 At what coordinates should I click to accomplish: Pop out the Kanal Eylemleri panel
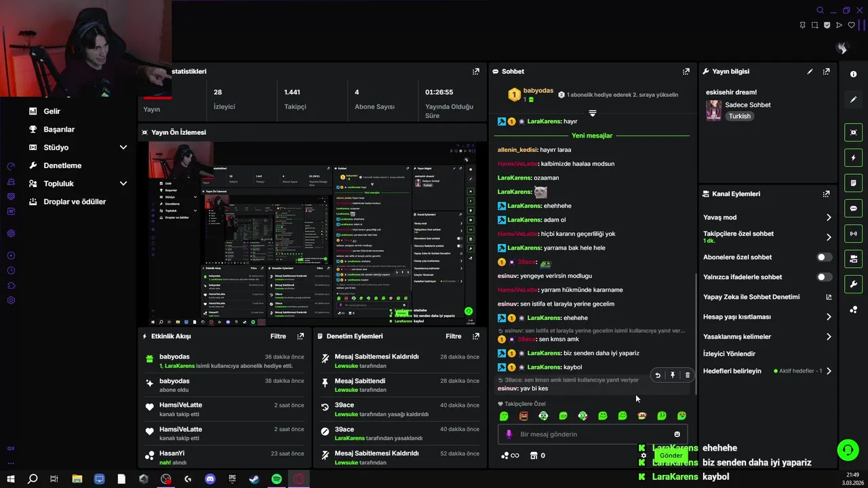tap(826, 194)
